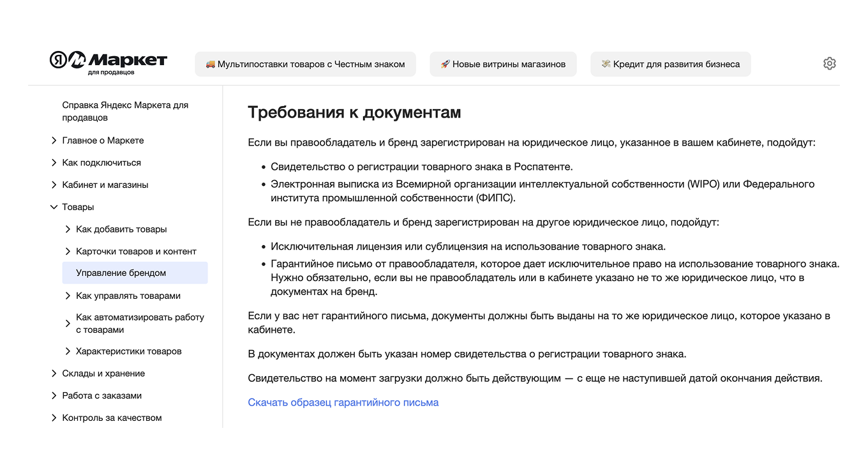Open Скачать образец гарантийного письма link
Screen dimensions: 868x470
pyautogui.click(x=343, y=402)
